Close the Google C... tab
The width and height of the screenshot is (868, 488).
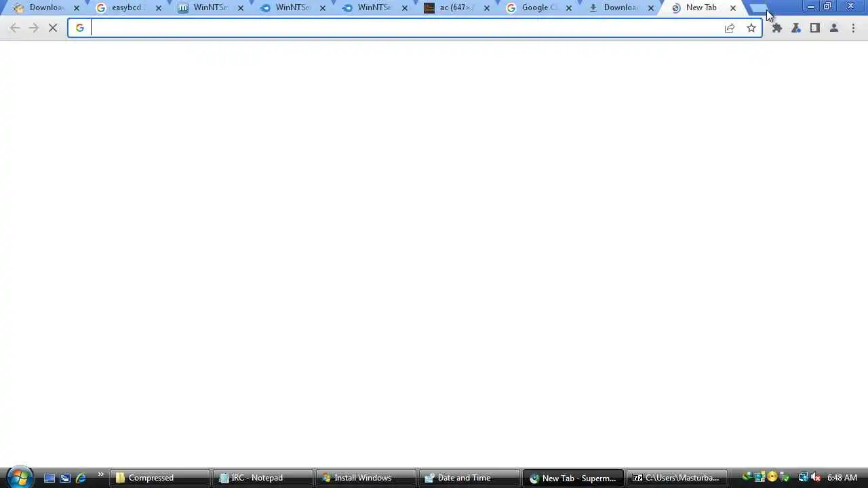568,8
